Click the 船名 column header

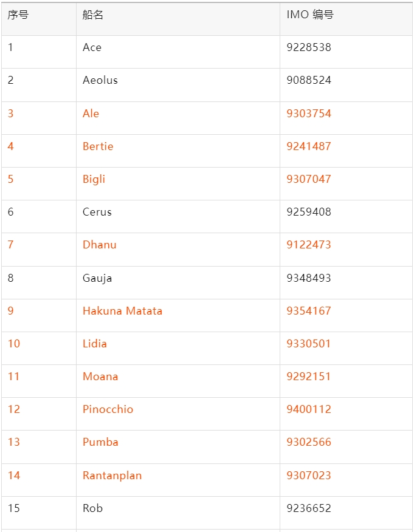pyautogui.click(x=93, y=15)
